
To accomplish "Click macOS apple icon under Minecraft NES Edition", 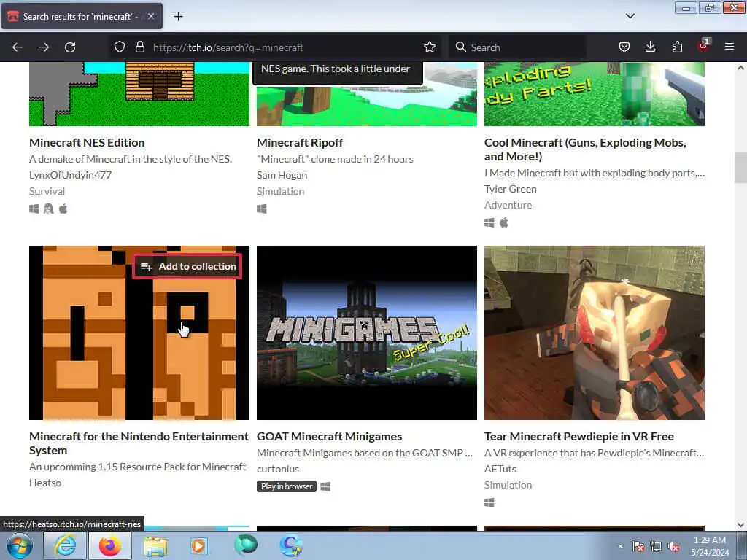I will (63, 209).
